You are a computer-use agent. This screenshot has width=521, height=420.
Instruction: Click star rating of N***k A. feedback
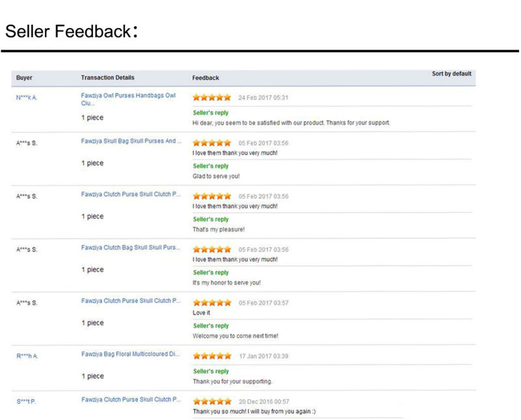tap(212, 98)
